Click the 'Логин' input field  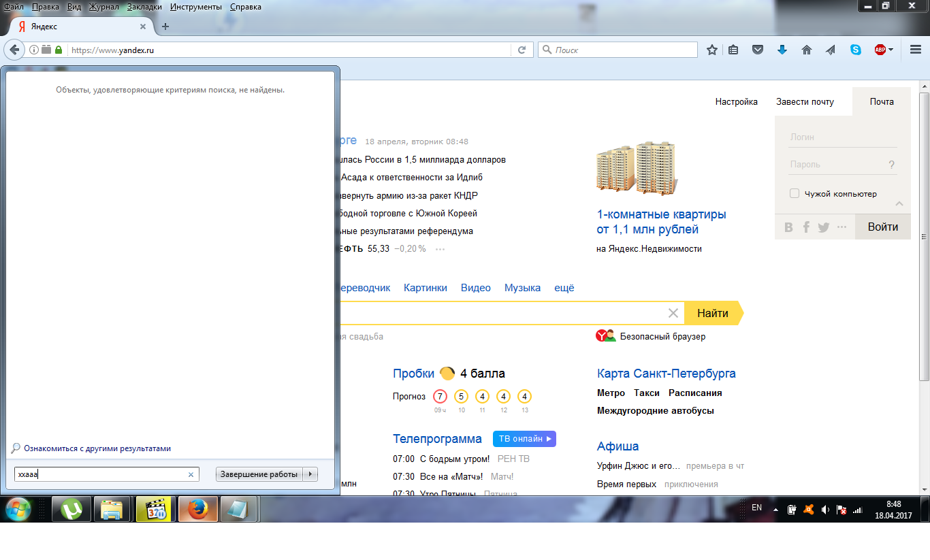pos(842,137)
